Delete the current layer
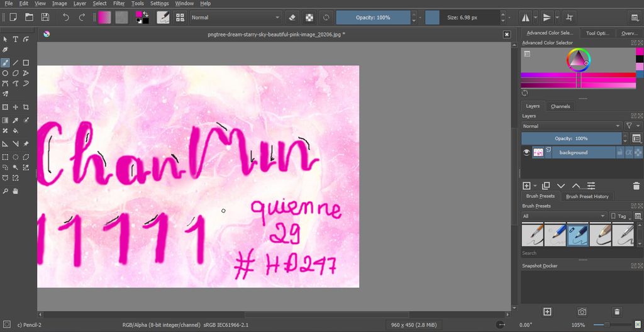The width and height of the screenshot is (644, 332). coord(636,186)
